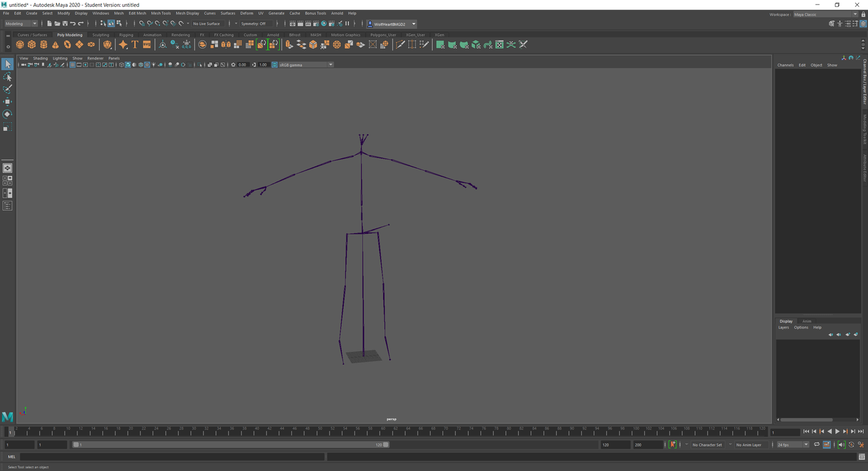This screenshot has width=868, height=471.
Task: Click the MEL script label
Action: [12, 457]
